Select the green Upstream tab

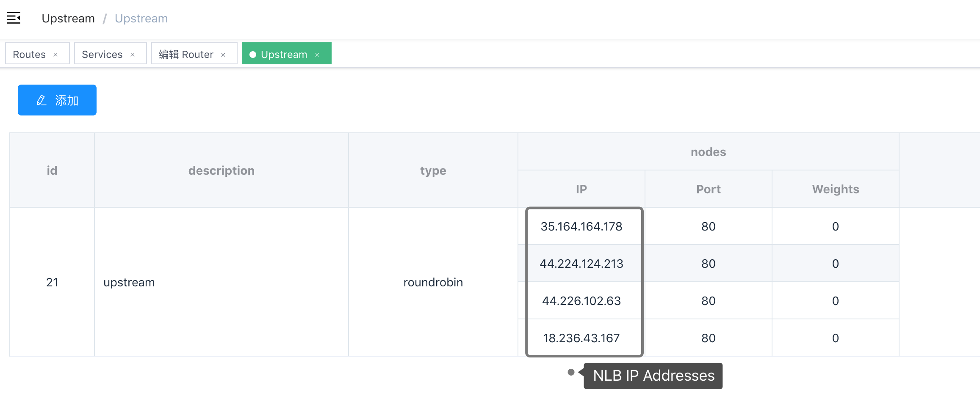tap(283, 55)
